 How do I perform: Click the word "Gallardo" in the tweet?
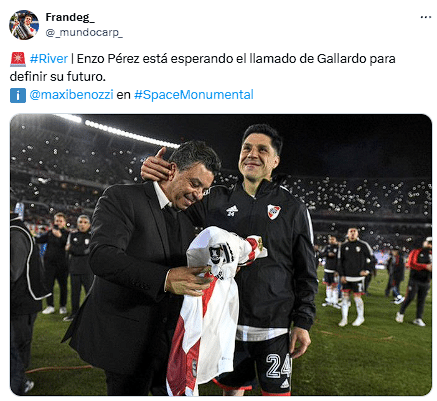pos(342,59)
